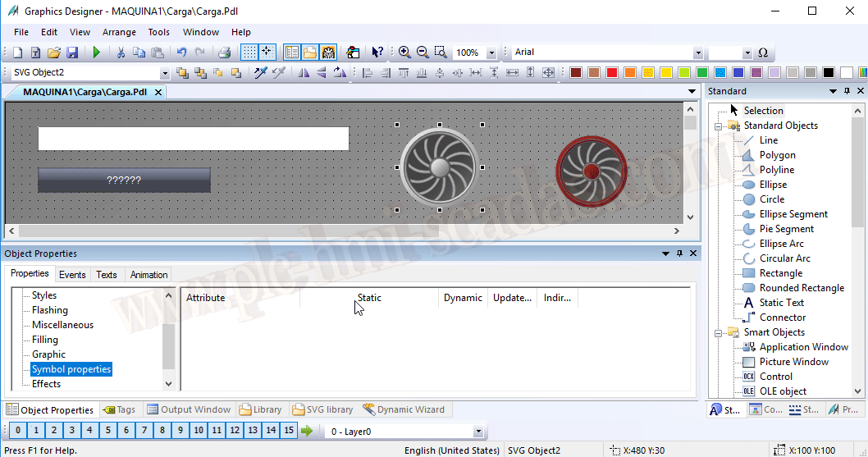Open the Arrange menu
This screenshot has height=457, width=868.
click(x=119, y=32)
